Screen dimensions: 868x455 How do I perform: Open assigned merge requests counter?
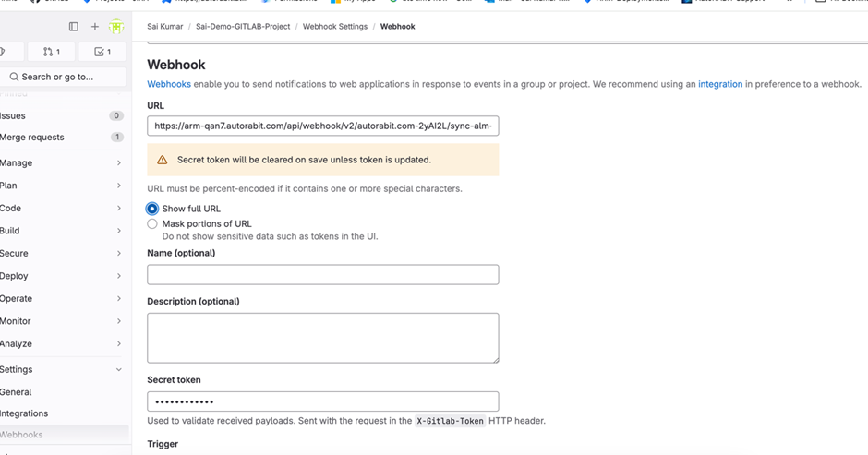[51, 53]
